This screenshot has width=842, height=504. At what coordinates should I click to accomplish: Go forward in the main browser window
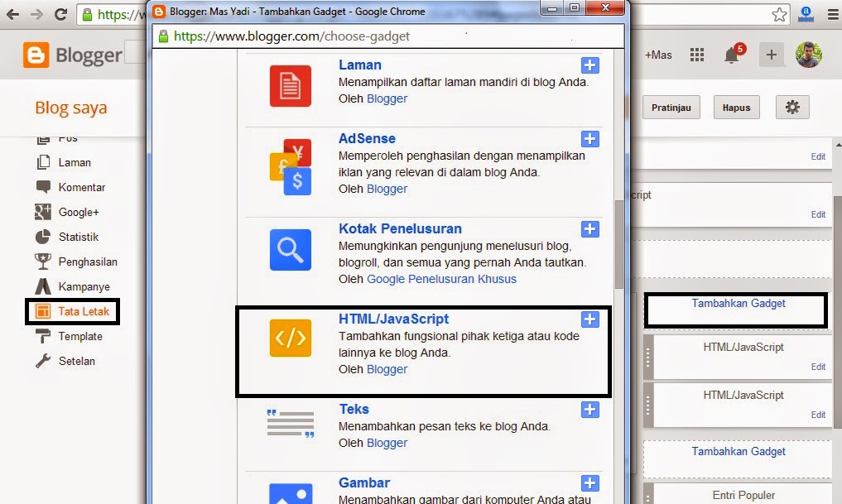point(36,15)
